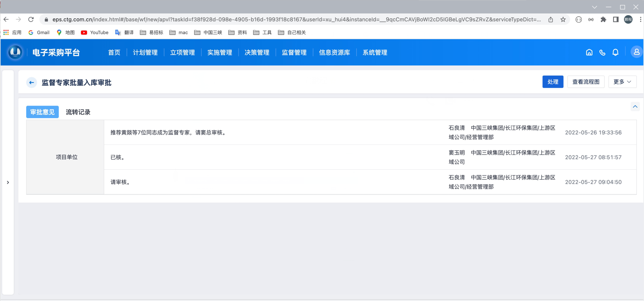Click the browser forward arrow
This screenshot has height=301, width=644.
click(x=18, y=19)
